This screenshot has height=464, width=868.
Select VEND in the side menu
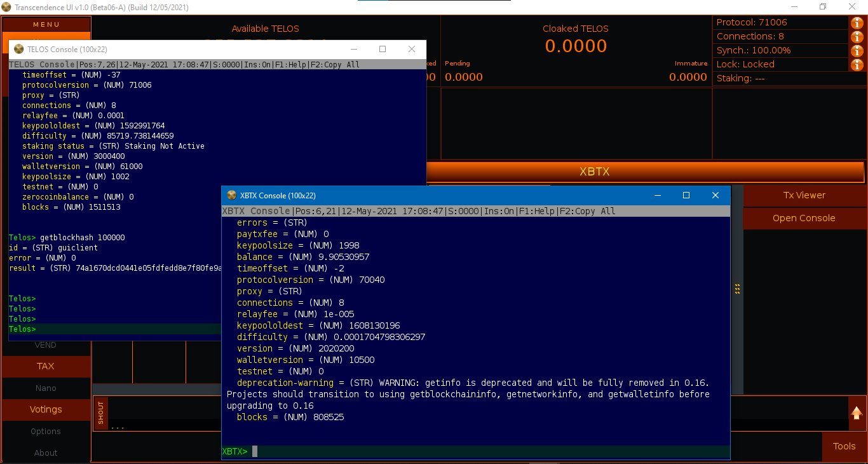tap(46, 345)
